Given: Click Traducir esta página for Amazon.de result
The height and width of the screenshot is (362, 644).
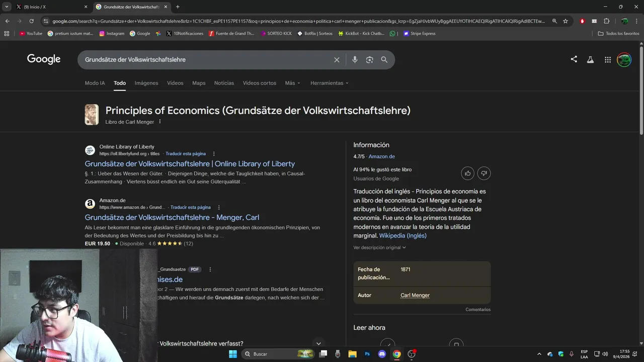Looking at the screenshot, I should click(190, 207).
